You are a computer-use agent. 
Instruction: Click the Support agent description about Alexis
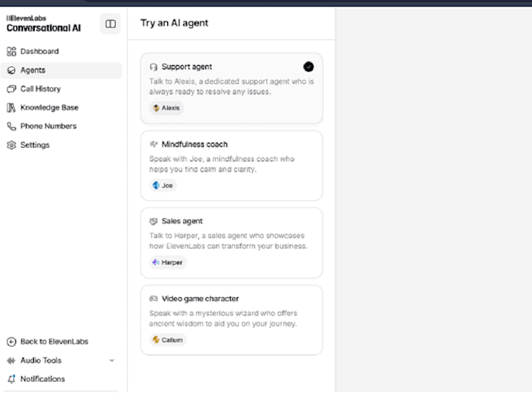coord(231,86)
